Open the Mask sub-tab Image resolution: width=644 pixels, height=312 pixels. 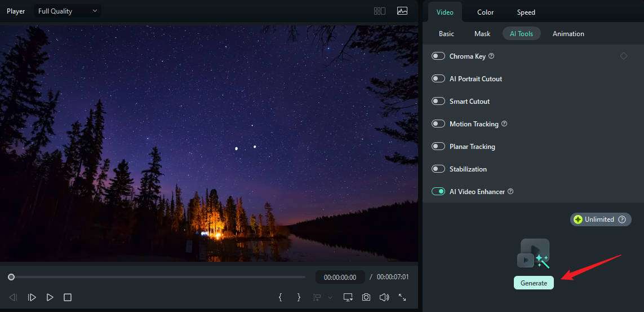(x=482, y=34)
